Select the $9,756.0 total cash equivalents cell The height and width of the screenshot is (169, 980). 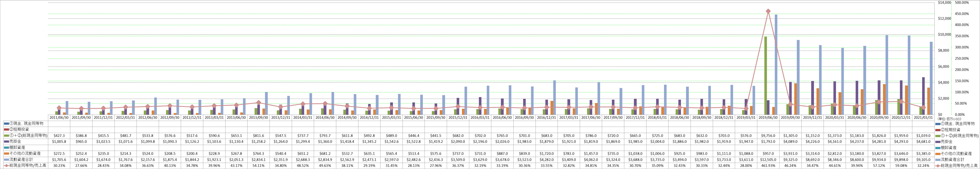(768, 136)
